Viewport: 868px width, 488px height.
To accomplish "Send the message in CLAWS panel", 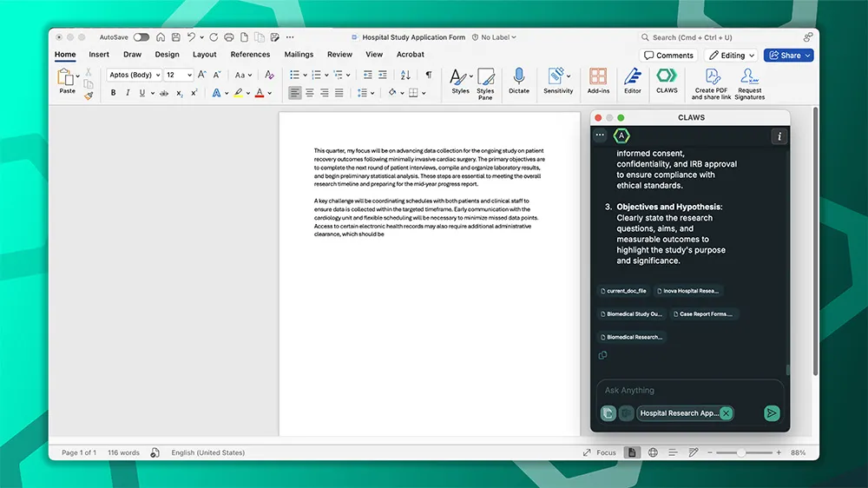I will [771, 413].
